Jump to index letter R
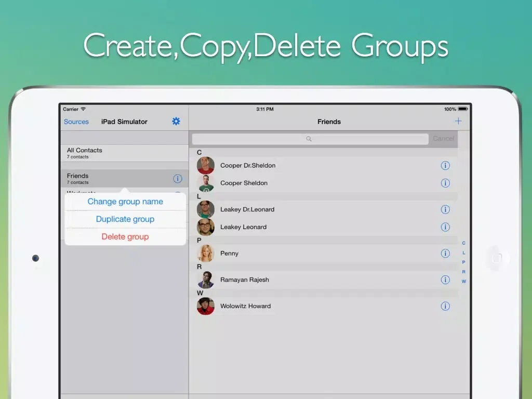532x399 pixels. point(463,272)
